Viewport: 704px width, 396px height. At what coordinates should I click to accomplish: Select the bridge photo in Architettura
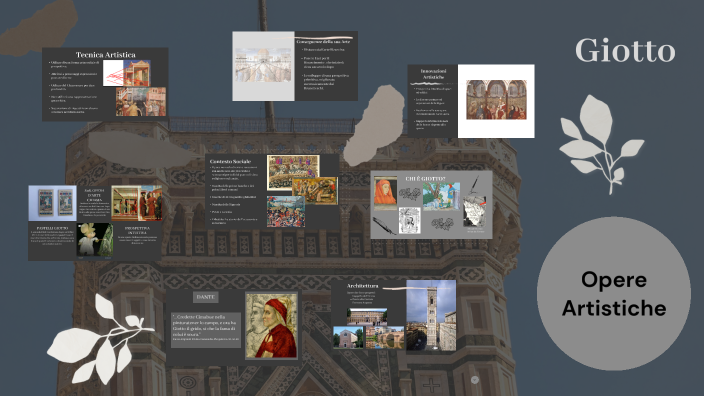[x=385, y=338]
